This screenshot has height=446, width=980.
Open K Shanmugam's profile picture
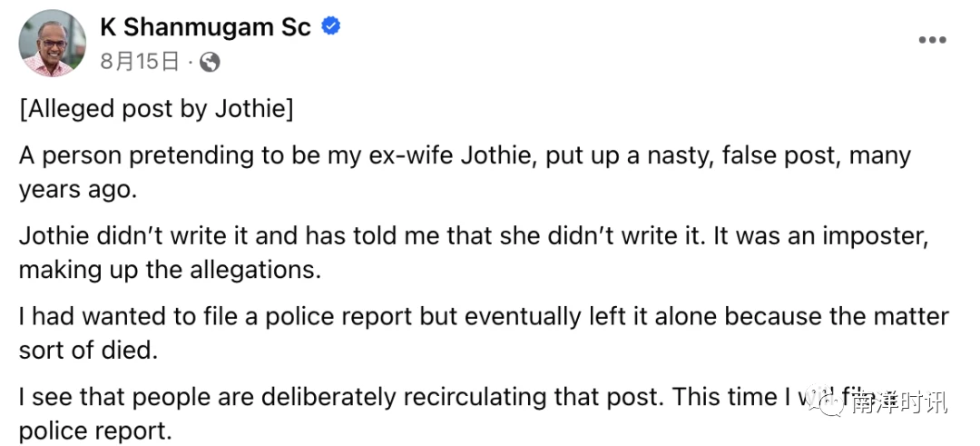click(x=53, y=44)
